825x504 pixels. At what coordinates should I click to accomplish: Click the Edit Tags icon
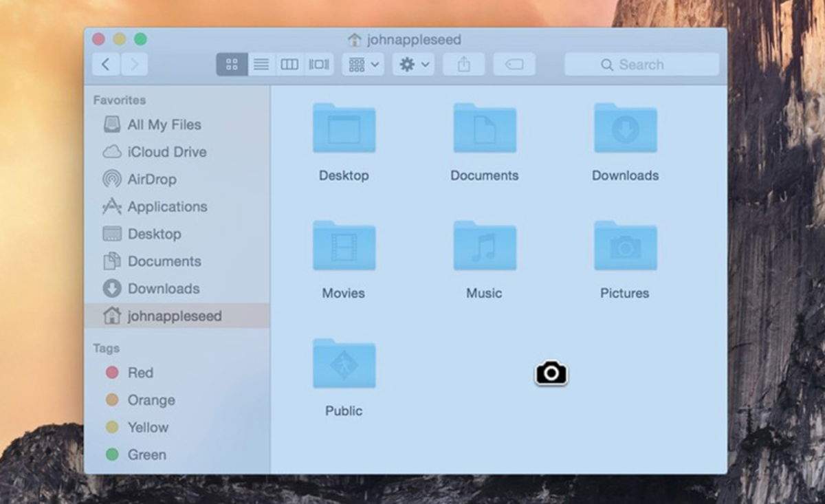point(514,64)
